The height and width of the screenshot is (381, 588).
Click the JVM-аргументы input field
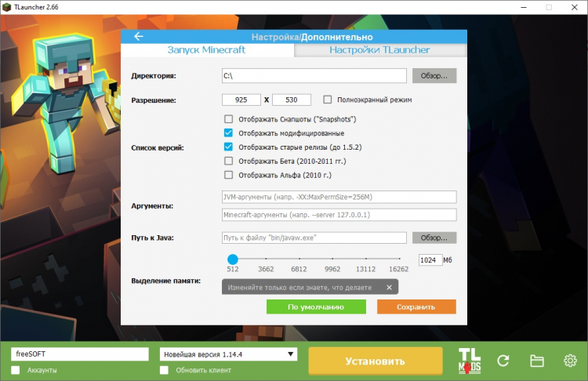[x=339, y=197]
